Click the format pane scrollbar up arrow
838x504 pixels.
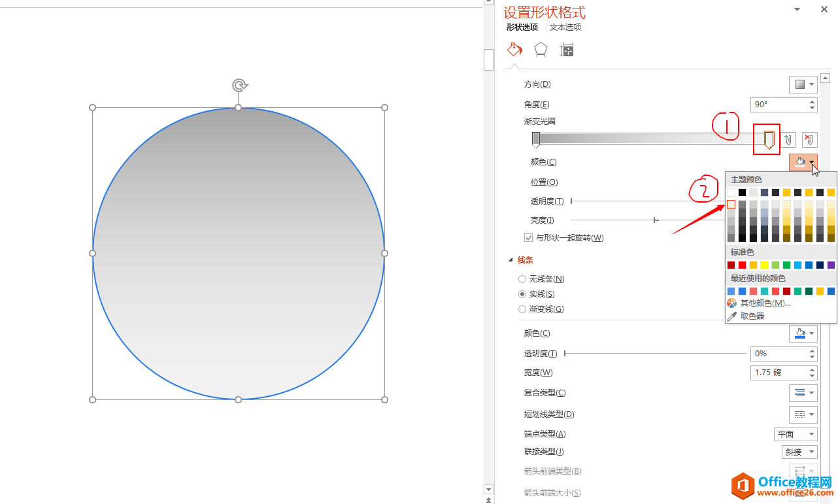tap(826, 78)
